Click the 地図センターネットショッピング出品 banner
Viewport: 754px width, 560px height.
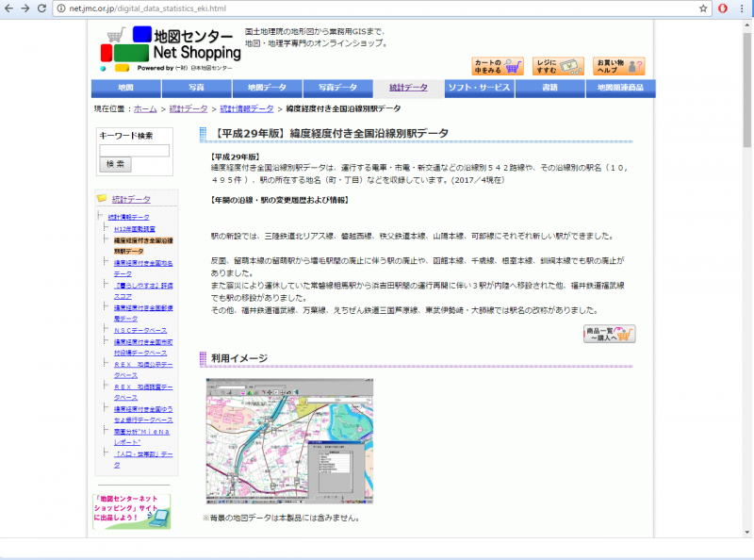(132, 510)
